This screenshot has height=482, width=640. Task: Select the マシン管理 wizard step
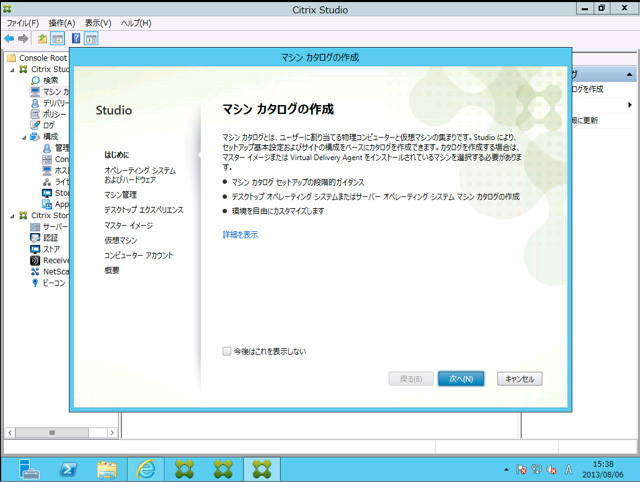(x=120, y=195)
